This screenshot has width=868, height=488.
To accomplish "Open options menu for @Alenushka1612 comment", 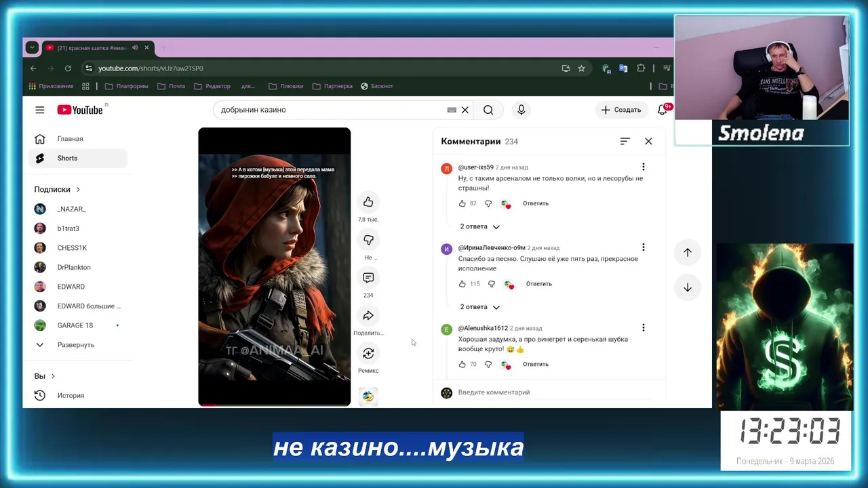I will tap(644, 328).
